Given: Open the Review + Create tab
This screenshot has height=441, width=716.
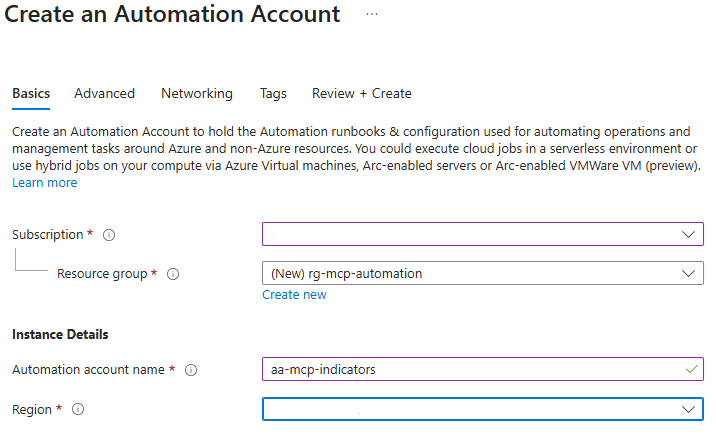Looking at the screenshot, I should 362,94.
